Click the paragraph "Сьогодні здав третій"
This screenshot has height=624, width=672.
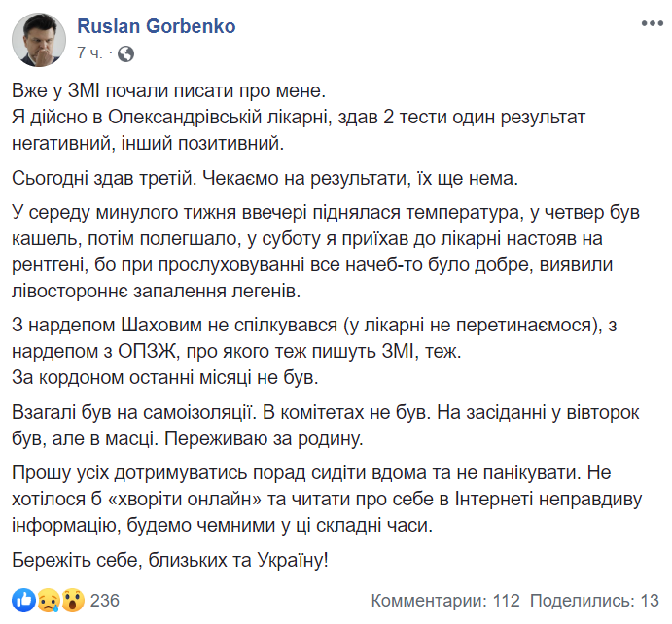pos(265,178)
